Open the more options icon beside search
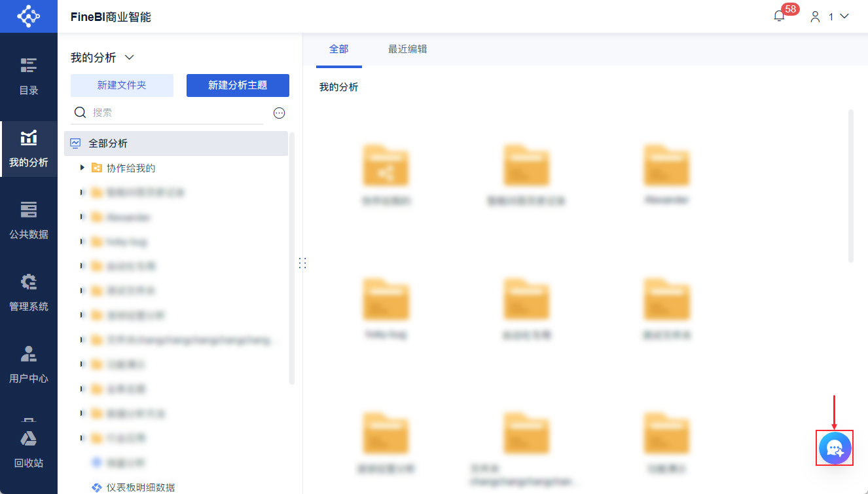This screenshot has height=494, width=868. 280,113
